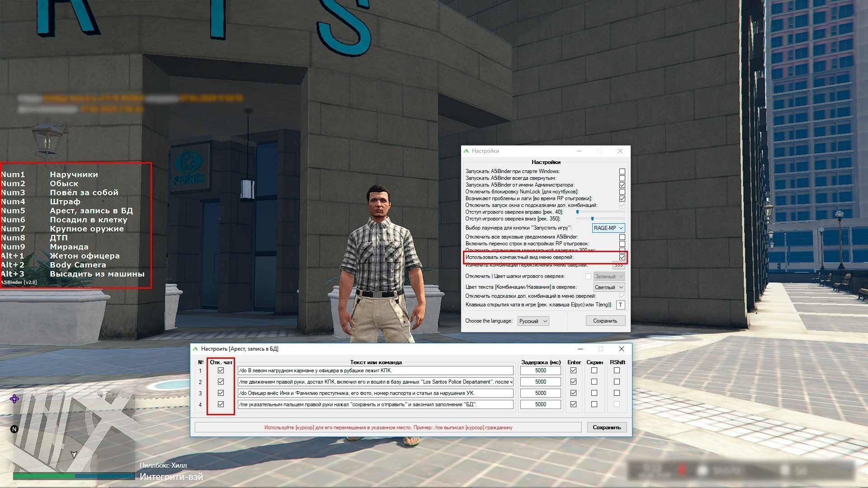Click 'Миранда' in the overlay list
Screen dimensions: 868x488
coord(69,247)
